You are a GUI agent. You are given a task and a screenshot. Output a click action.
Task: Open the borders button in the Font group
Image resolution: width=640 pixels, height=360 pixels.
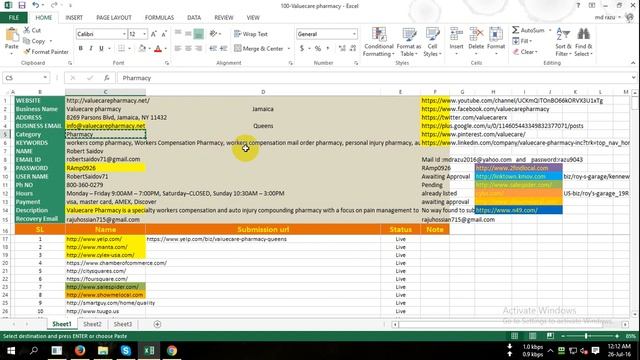click(122, 49)
